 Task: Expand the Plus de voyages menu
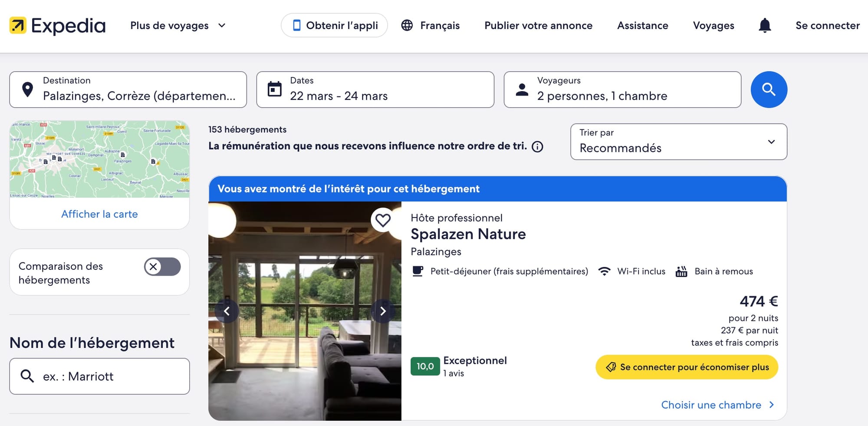click(x=178, y=26)
